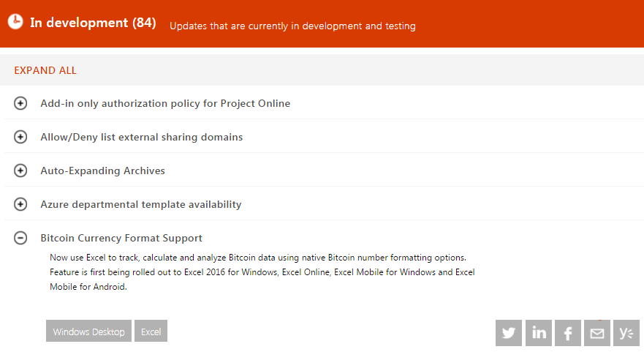This screenshot has height=352, width=644.
Task: Click the clock icon beside In development
Action: [x=15, y=22]
